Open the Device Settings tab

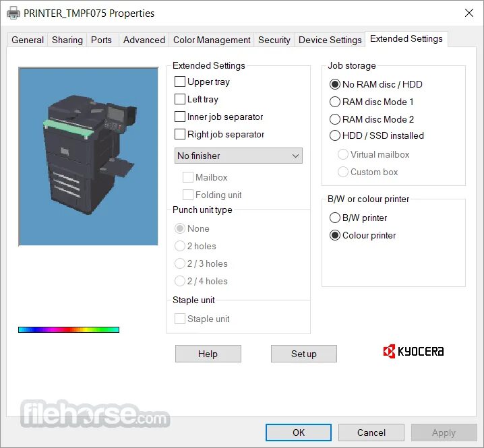(330, 40)
